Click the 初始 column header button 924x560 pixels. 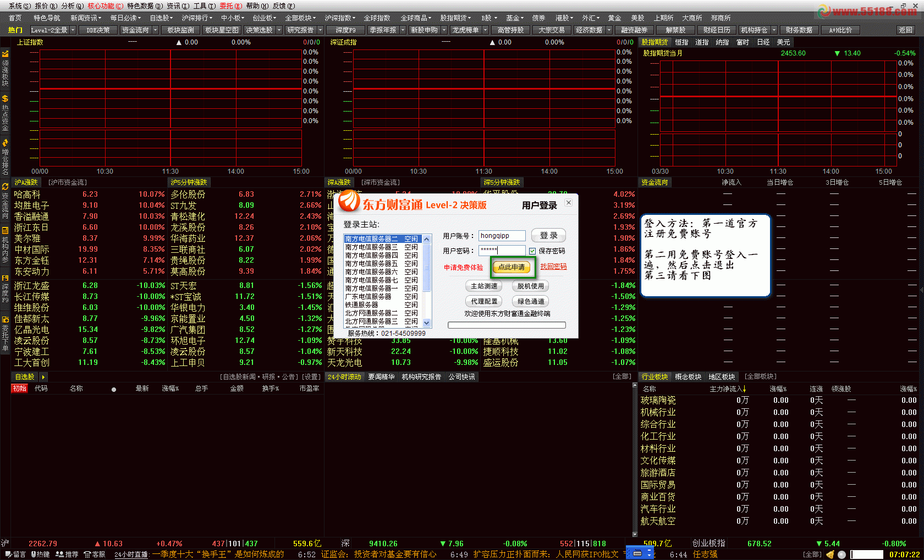point(20,389)
